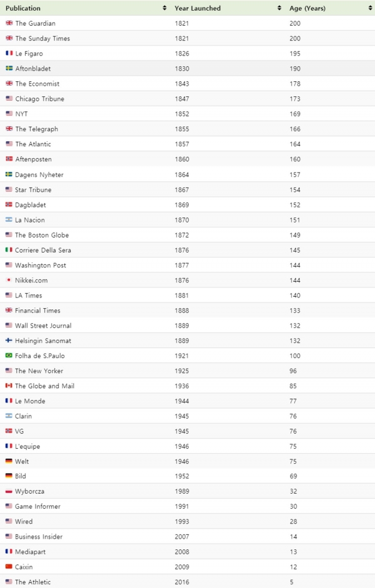This screenshot has width=375, height=588.
Task: Sort by Age (Years) arrows
Action: tap(370, 8)
